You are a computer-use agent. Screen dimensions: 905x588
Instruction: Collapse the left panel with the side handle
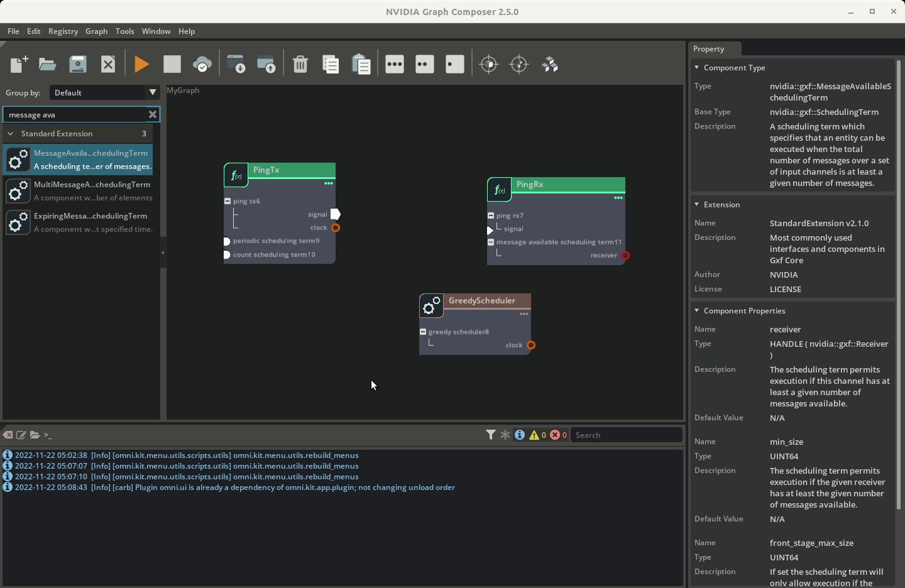click(163, 253)
